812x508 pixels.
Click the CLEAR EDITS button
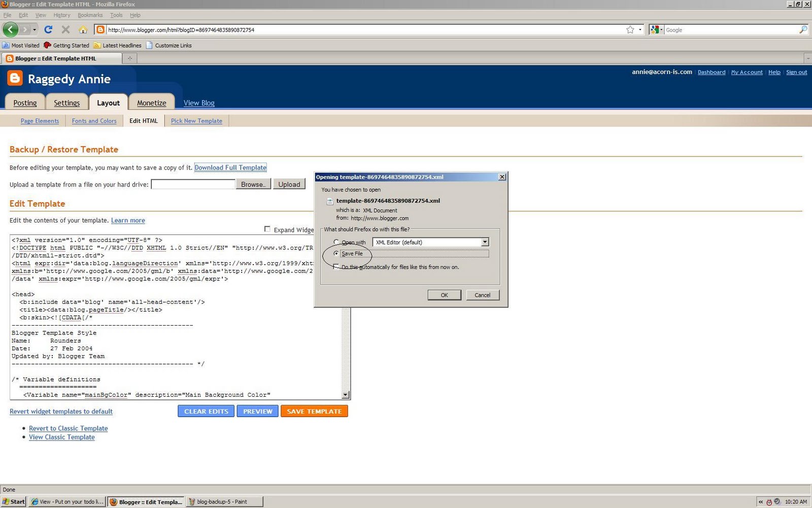click(206, 411)
